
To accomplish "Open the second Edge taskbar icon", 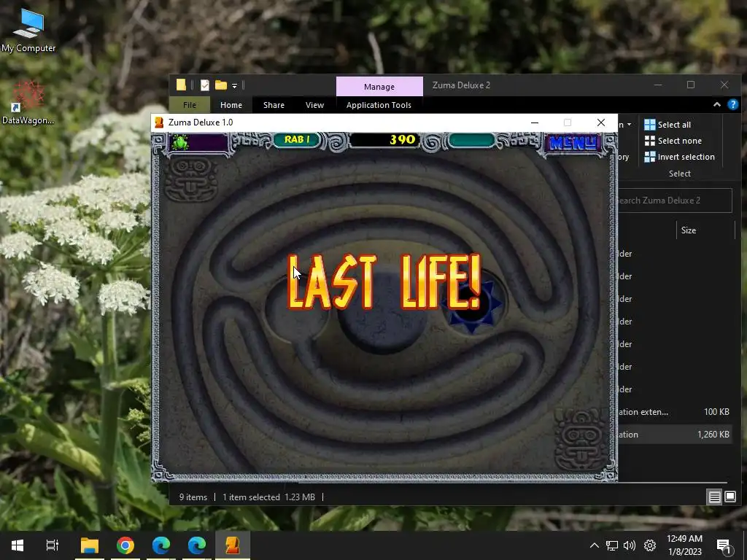I will (x=197, y=545).
